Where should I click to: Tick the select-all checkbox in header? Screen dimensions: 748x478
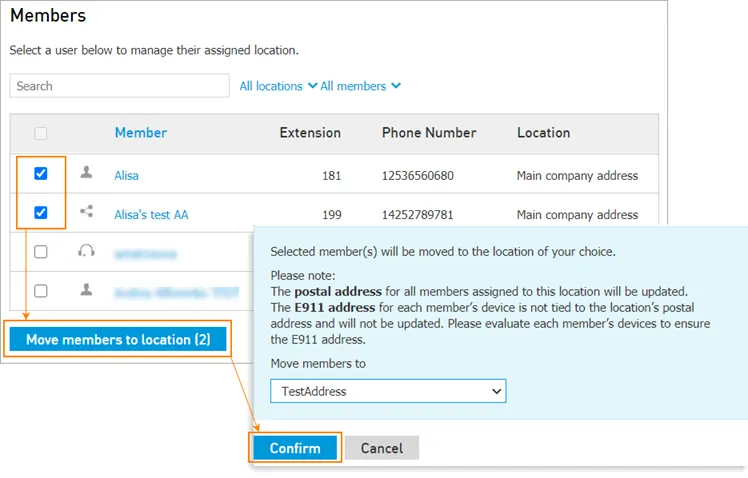[41, 133]
